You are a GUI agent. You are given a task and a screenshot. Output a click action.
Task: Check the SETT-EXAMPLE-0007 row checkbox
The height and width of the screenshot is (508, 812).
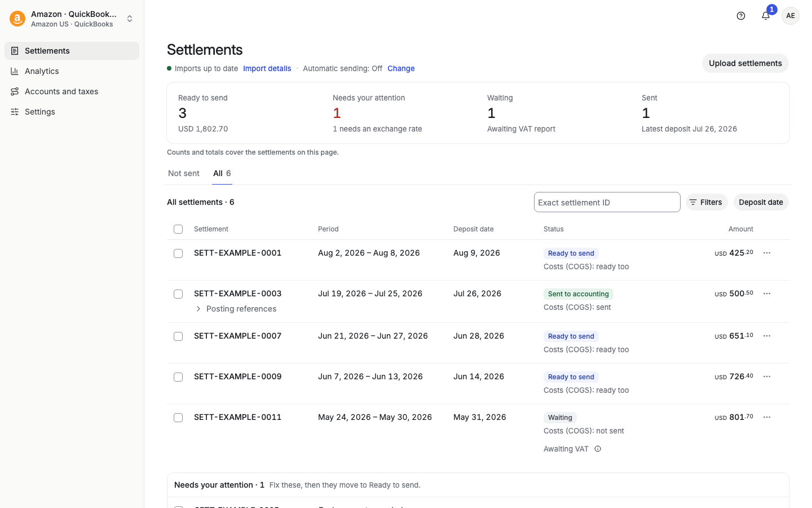point(178,336)
